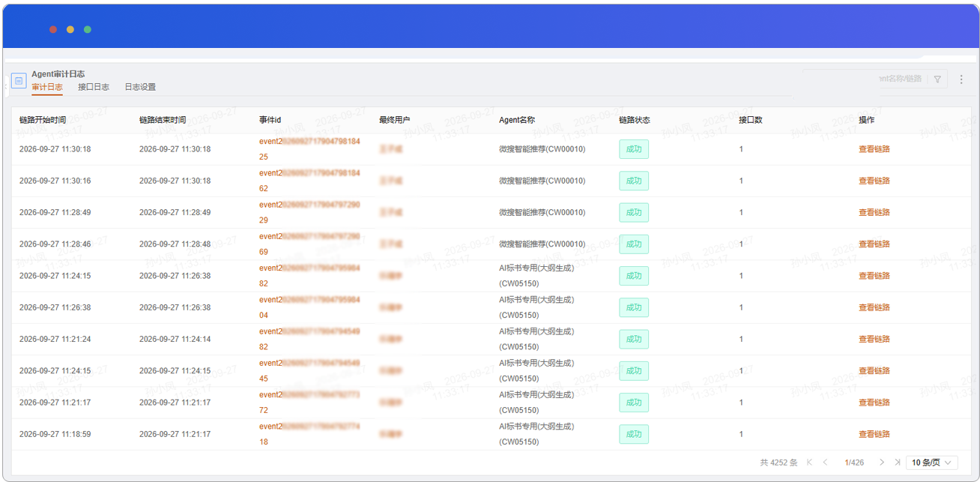Open 查看链路 for the 11:28:46 start row
980x482 pixels.
pos(874,244)
